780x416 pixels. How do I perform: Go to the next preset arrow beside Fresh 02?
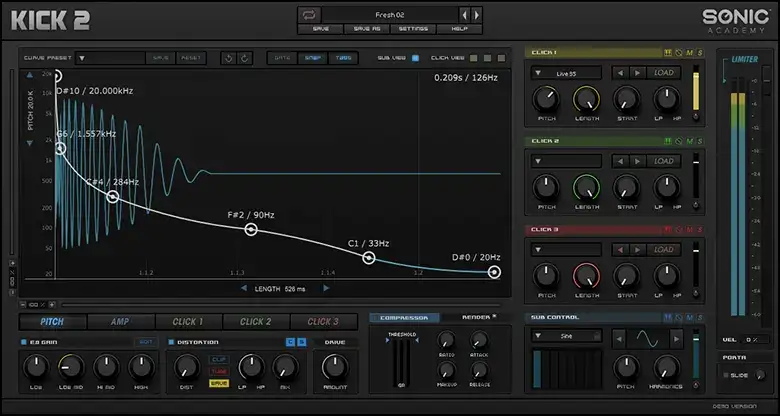(477, 15)
